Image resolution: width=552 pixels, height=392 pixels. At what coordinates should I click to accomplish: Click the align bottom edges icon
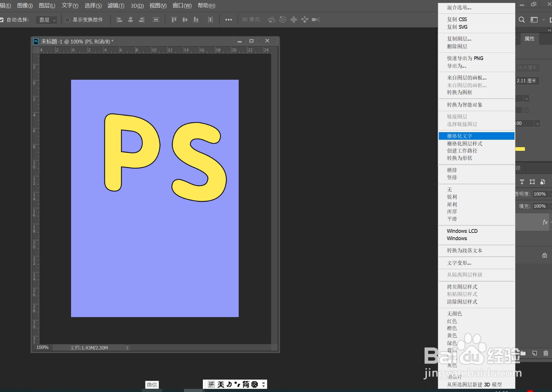click(196, 20)
